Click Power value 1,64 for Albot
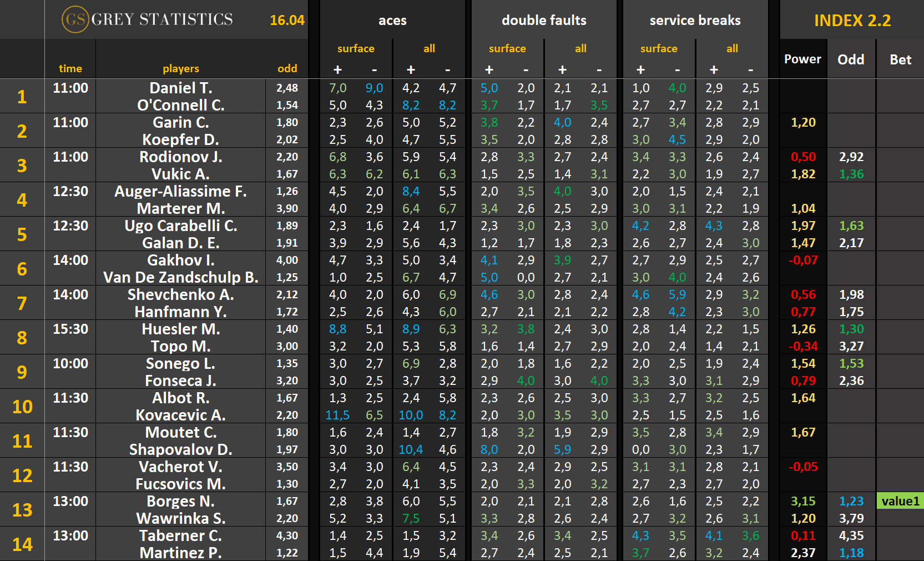The image size is (924, 561). coord(803,398)
